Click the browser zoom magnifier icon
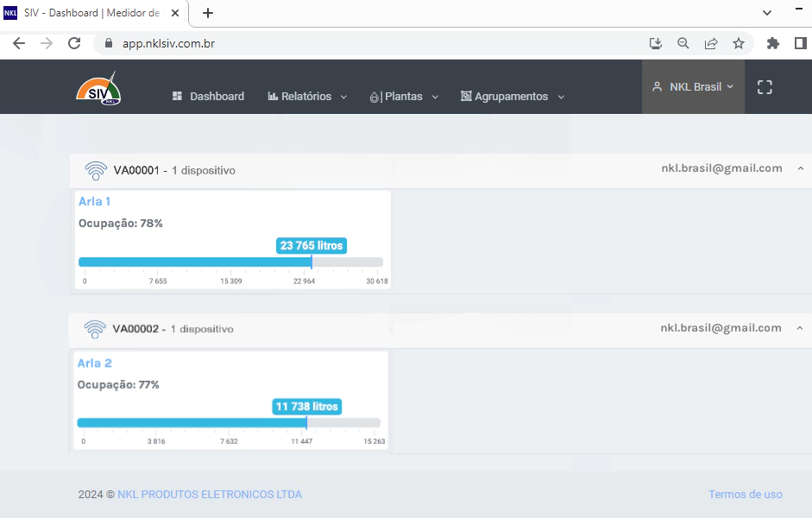 tap(683, 43)
